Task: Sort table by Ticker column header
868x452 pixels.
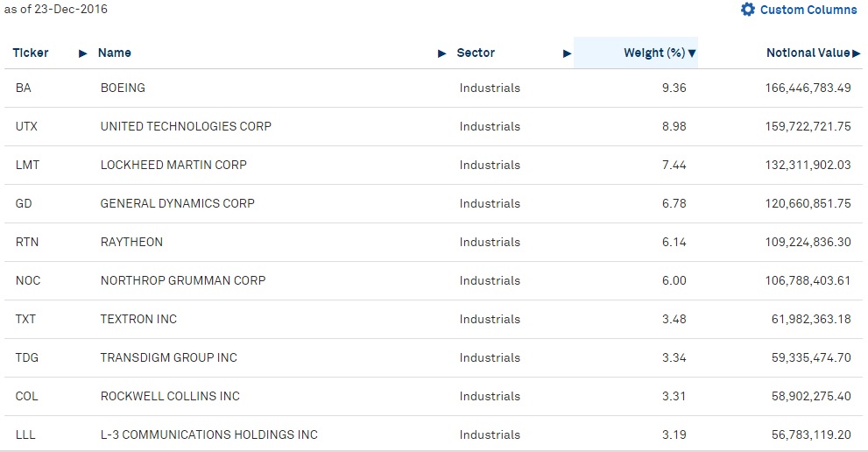Action: coord(31,53)
